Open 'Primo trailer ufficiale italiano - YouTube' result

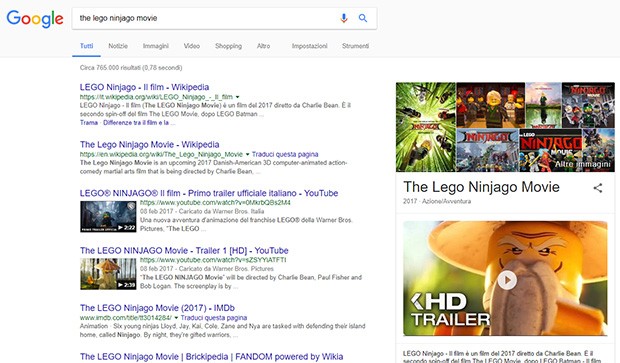pyautogui.click(x=209, y=193)
